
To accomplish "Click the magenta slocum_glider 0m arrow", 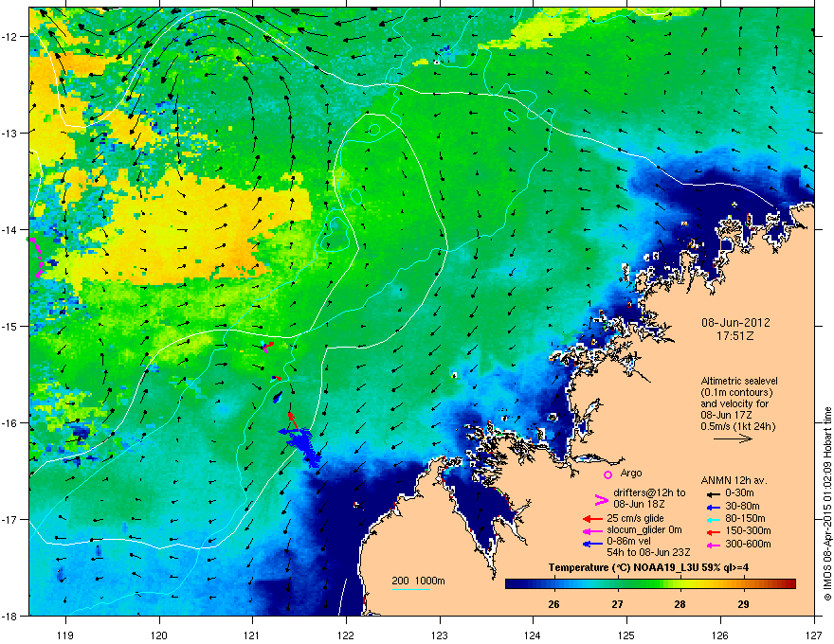I will (592, 530).
